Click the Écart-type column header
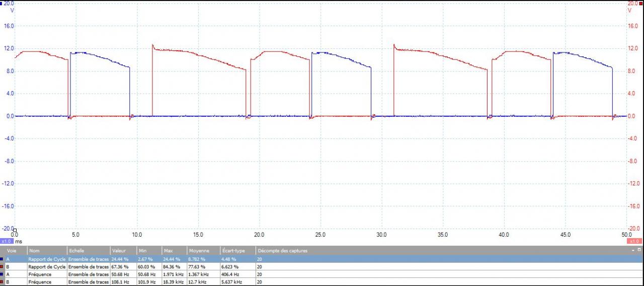This screenshot has width=644, height=286. [x=238, y=250]
